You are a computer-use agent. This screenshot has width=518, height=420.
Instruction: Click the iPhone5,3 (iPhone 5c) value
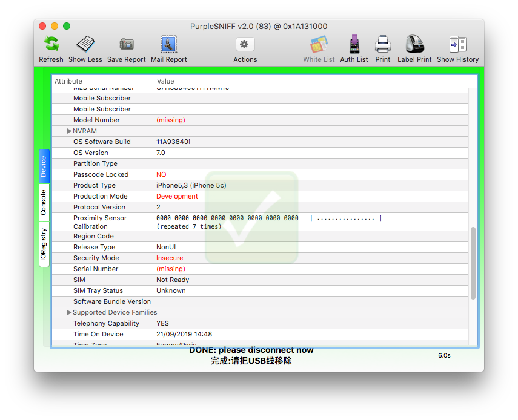pyautogui.click(x=191, y=185)
